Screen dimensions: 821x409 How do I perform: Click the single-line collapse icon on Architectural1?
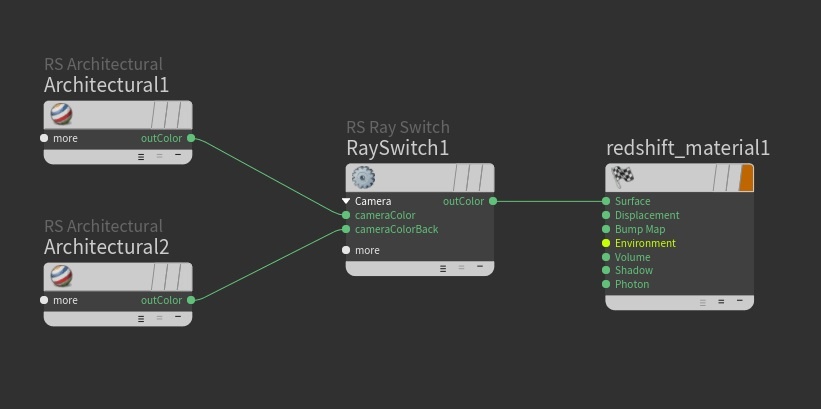[178, 155]
